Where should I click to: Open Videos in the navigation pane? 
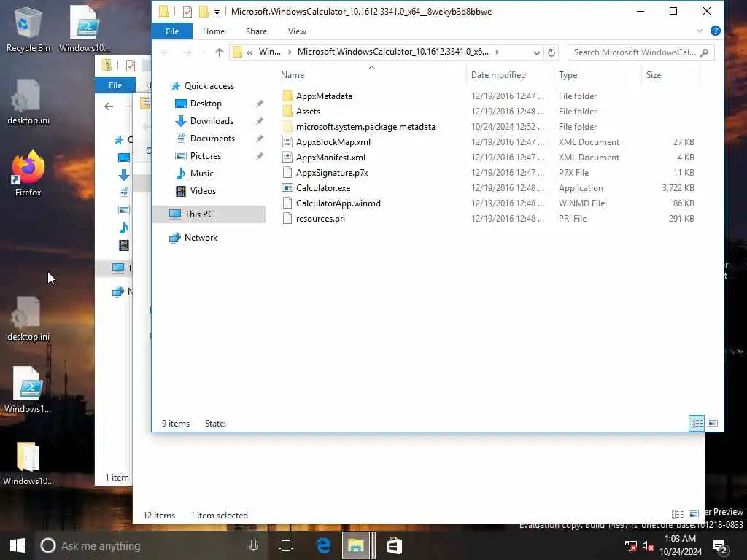click(x=203, y=191)
